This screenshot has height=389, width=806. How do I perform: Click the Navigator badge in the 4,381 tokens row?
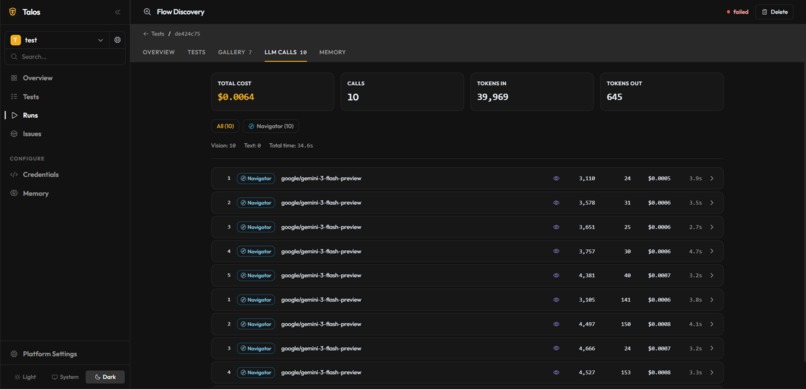[255, 275]
